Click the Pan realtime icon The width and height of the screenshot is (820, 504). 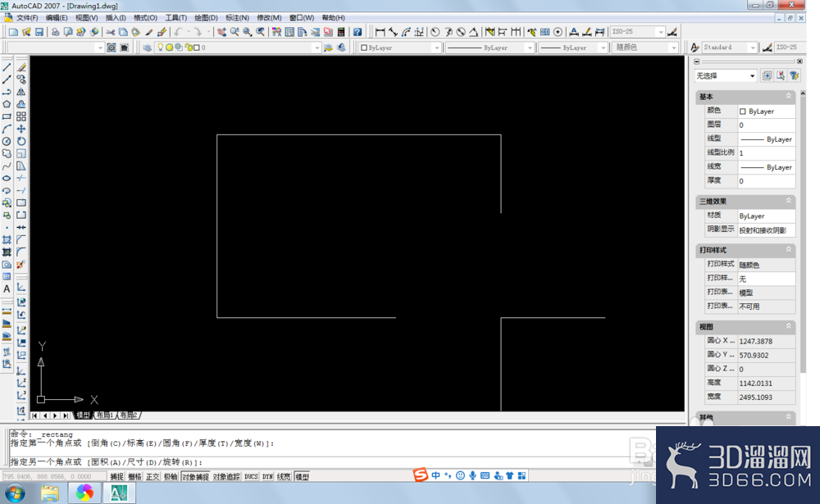point(221,33)
